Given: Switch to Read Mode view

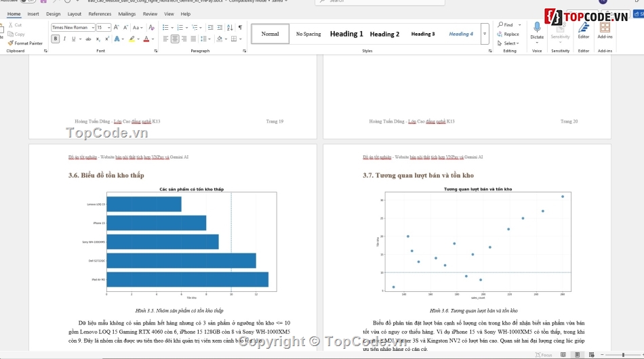Looking at the screenshot, I should pos(563,355).
